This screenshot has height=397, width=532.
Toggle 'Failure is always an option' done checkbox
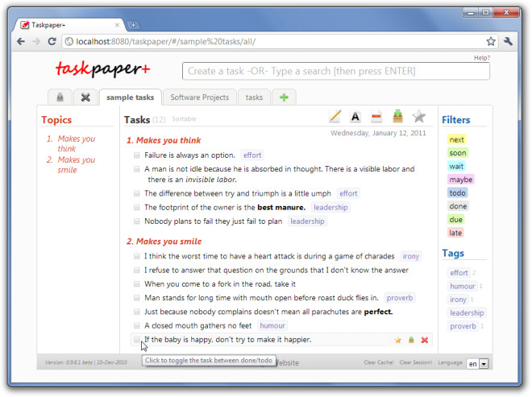(x=137, y=155)
